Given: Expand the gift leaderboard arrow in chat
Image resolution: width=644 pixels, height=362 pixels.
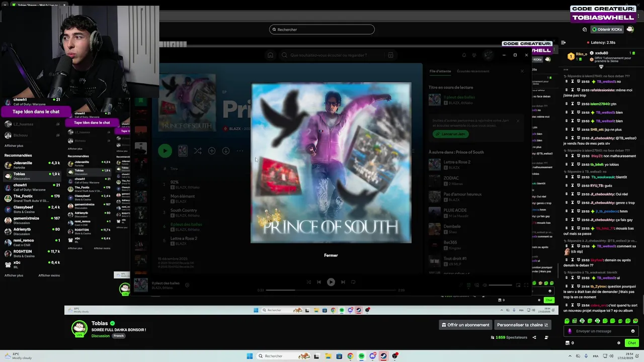Looking at the screenshot, I should point(601,66).
